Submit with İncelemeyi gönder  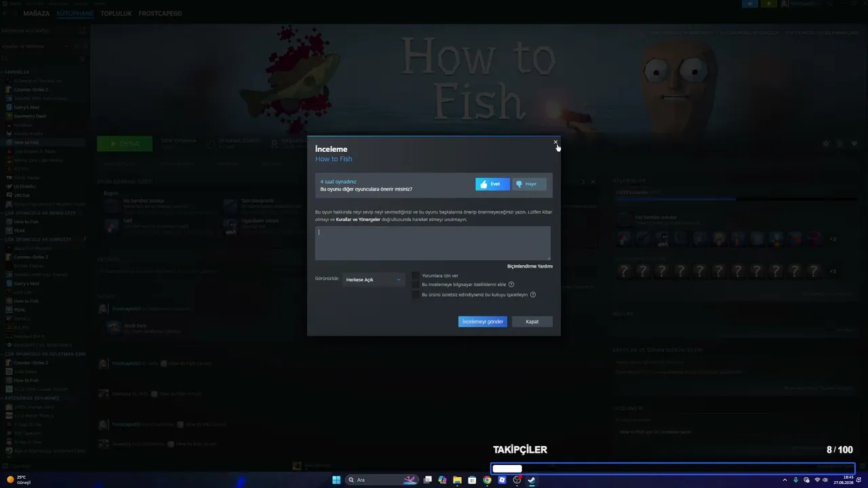coord(483,322)
